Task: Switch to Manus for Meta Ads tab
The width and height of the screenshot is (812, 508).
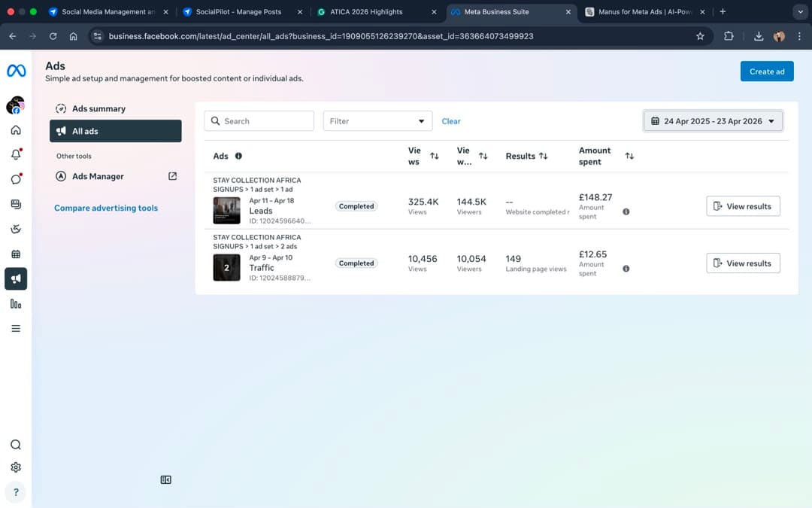Action: 645,12
